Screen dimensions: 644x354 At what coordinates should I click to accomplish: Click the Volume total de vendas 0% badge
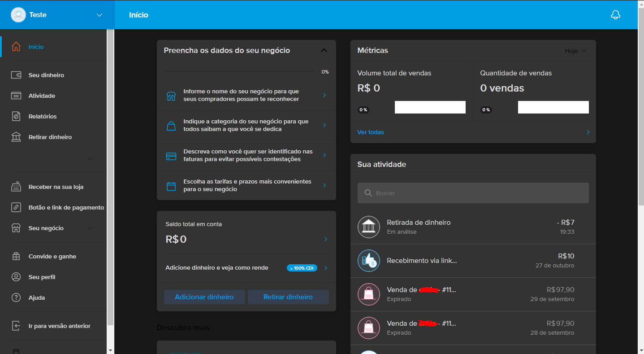pyautogui.click(x=363, y=110)
